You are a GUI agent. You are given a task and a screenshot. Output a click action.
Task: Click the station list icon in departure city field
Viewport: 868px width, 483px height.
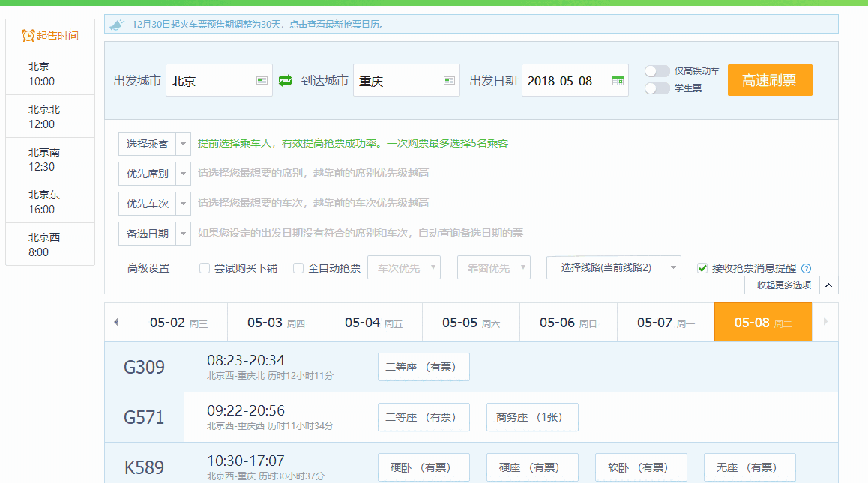pyautogui.click(x=262, y=81)
